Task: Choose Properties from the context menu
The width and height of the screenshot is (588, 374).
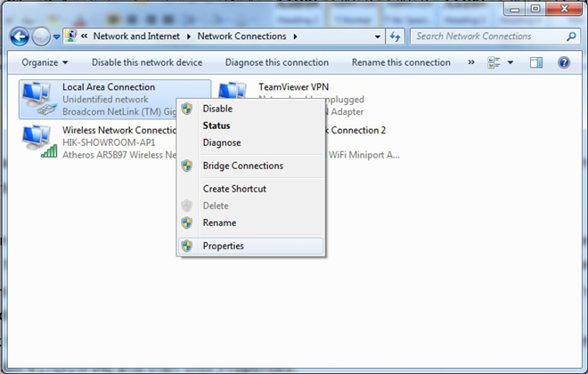Action: (x=223, y=246)
